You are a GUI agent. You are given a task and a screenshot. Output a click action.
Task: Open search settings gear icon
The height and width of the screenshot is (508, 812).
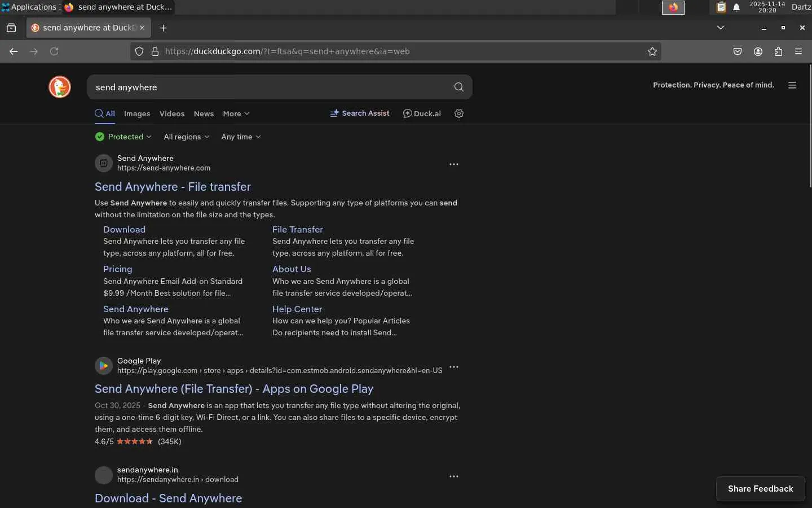click(459, 113)
